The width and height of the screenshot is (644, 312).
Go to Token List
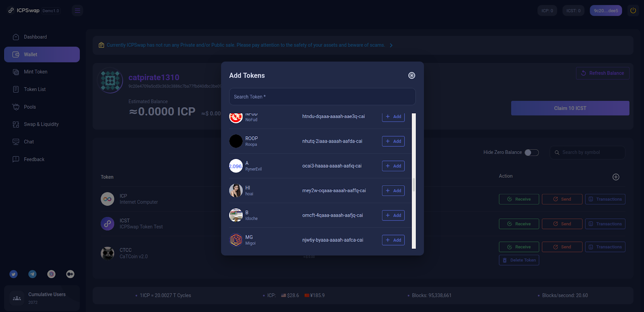[x=42, y=89]
